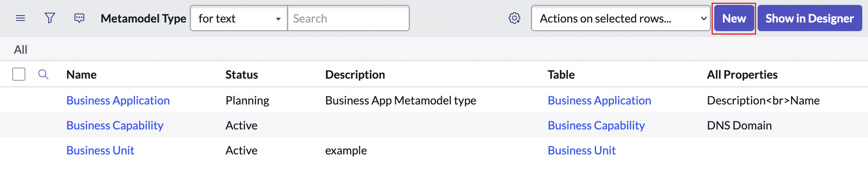
Task: Sort by the Name column header
Action: pyautogui.click(x=81, y=75)
